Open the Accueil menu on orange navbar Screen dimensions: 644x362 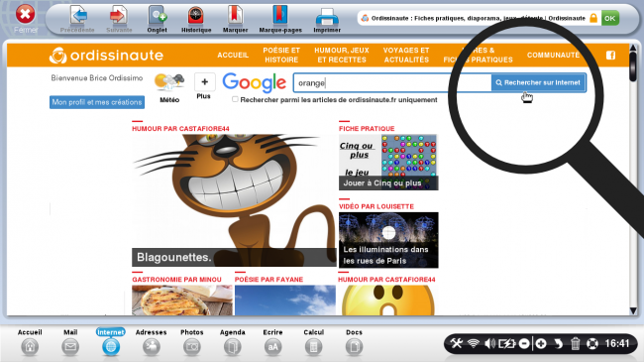point(233,55)
